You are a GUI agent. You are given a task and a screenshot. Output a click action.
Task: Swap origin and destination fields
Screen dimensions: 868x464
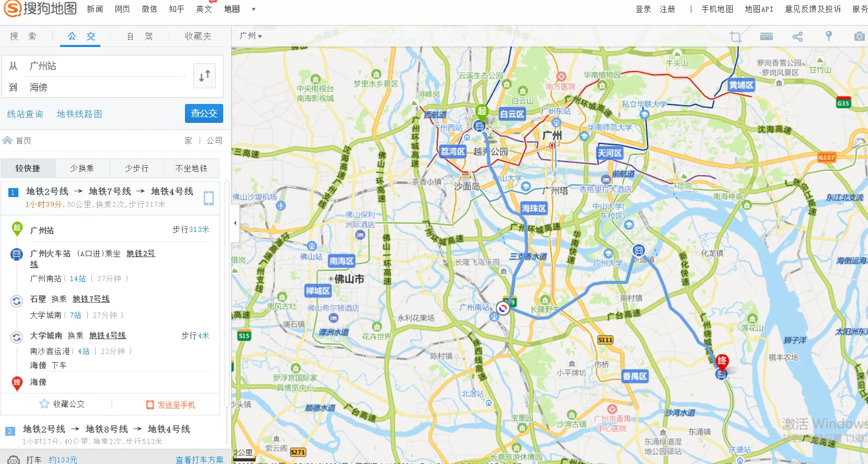[204, 76]
